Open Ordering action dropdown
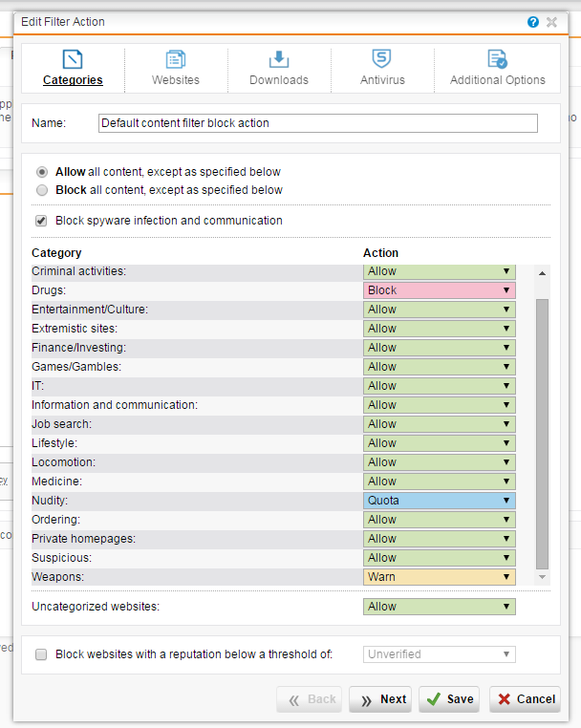The image size is (581, 728). [439, 520]
